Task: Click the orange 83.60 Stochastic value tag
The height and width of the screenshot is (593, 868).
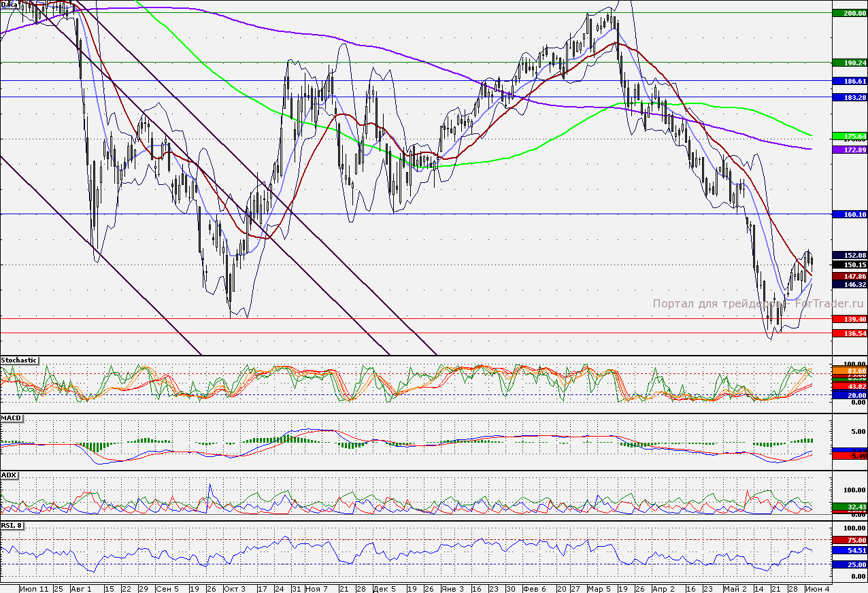Action: (850, 369)
